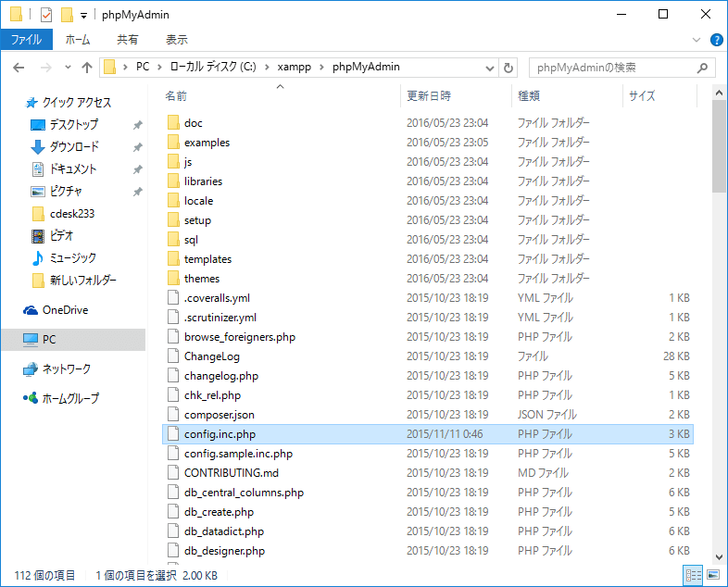Click the search magnifier icon
Screen dimensions: 728x587
tap(703, 68)
